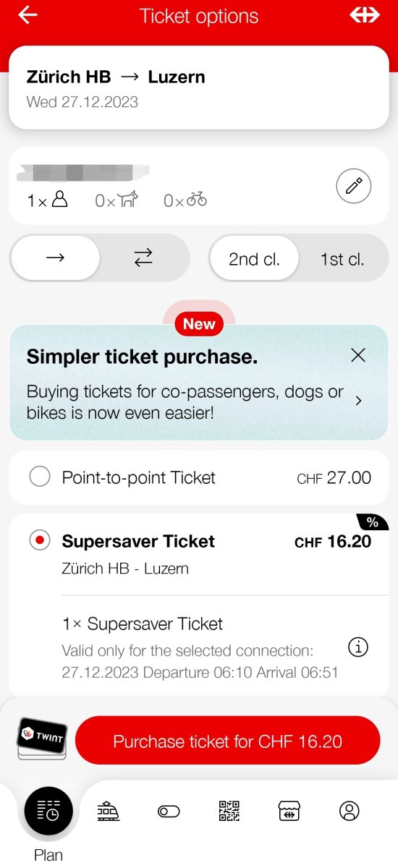The height and width of the screenshot is (868, 398).
Task: Open the QR code tickets tab
Action: [229, 812]
